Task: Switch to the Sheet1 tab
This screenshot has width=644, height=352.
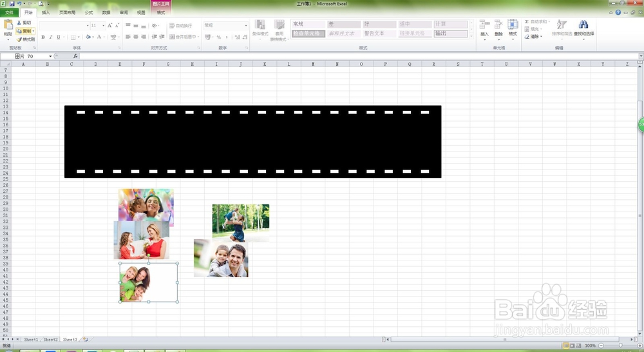Action: 31,340
